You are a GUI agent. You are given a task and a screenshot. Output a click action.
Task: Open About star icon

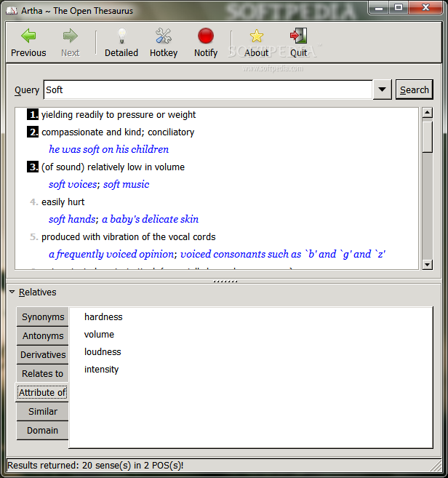[x=257, y=36]
